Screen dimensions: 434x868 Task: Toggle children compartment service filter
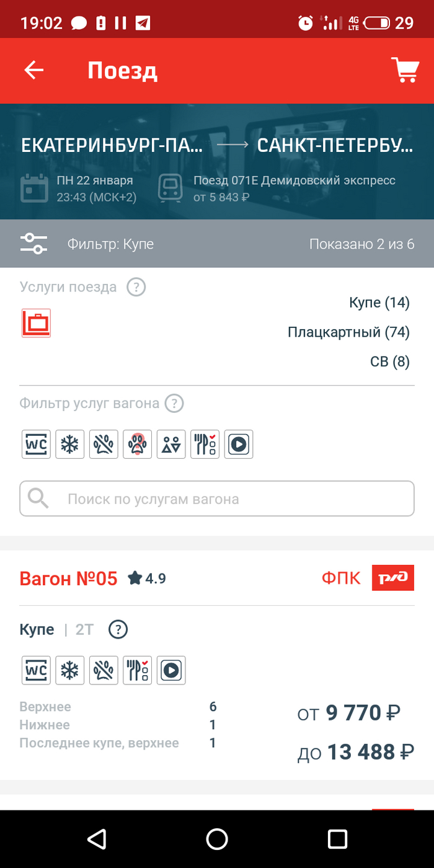(171, 445)
